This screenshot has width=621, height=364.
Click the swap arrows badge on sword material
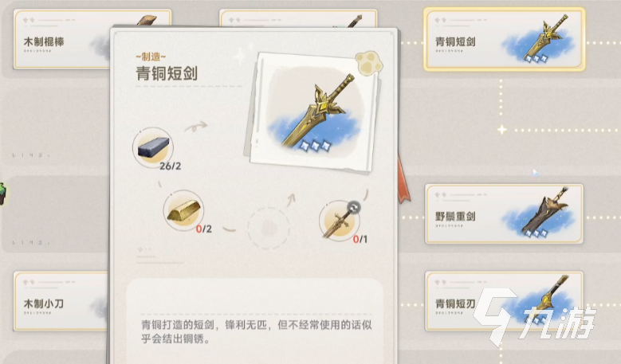point(354,207)
